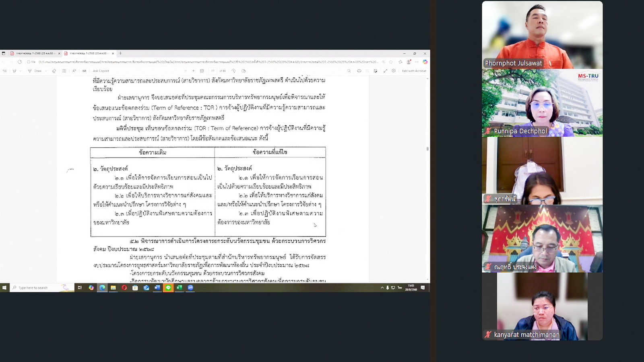Print the PDF document

pyautogui.click(x=359, y=71)
